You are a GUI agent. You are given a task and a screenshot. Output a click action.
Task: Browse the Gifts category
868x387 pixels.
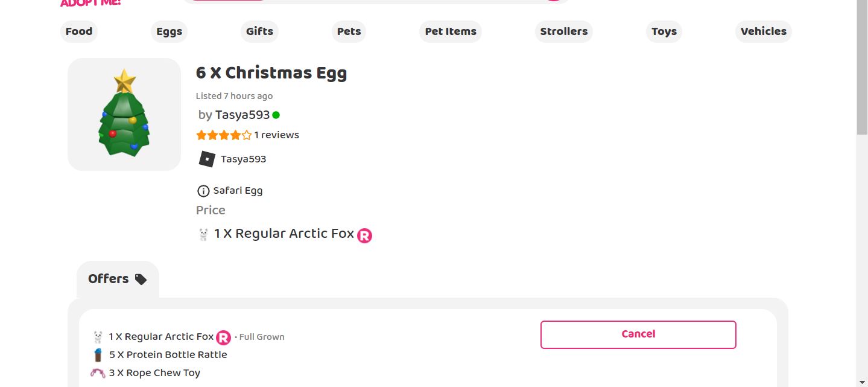[259, 31]
